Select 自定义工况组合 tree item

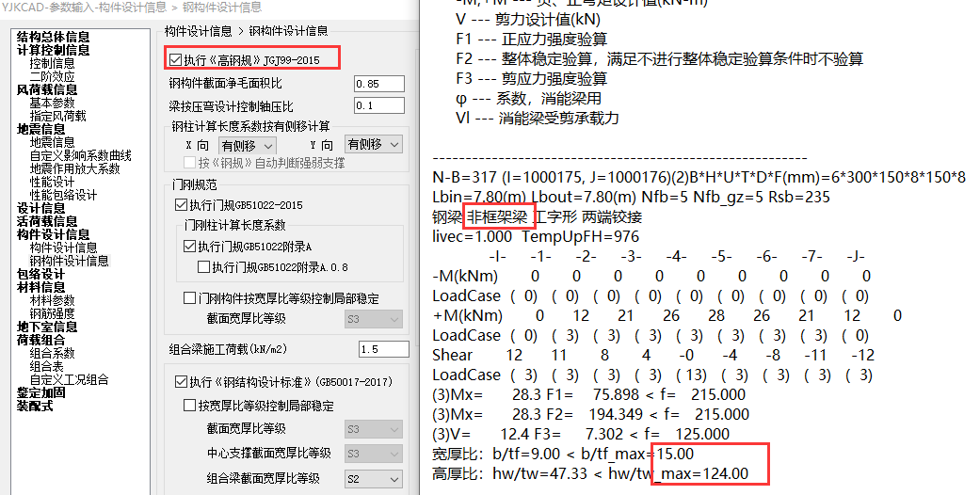pyautogui.click(x=70, y=379)
